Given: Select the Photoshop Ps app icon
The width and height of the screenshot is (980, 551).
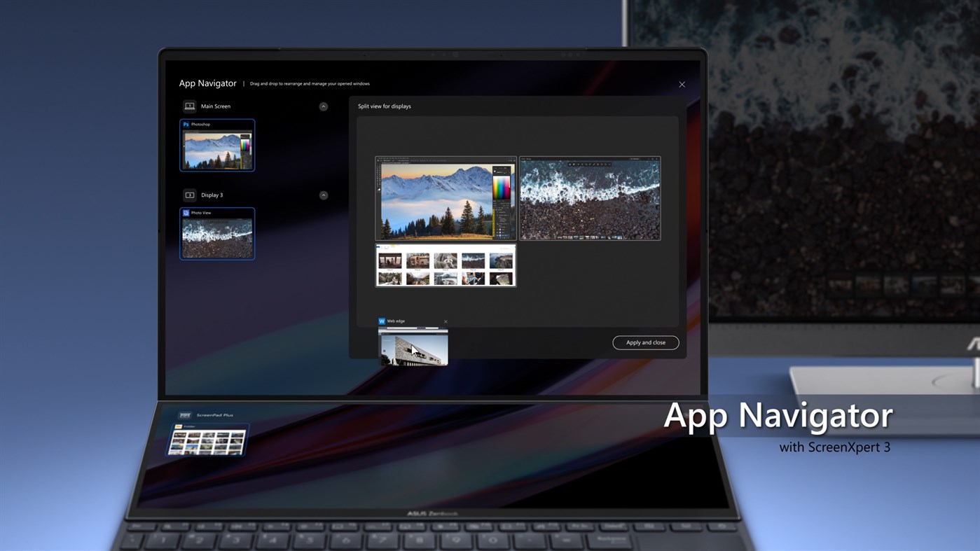Looking at the screenshot, I should (x=186, y=124).
